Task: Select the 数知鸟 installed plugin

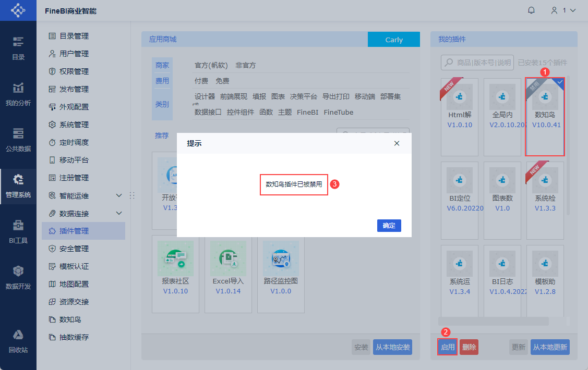Action: [x=545, y=117]
